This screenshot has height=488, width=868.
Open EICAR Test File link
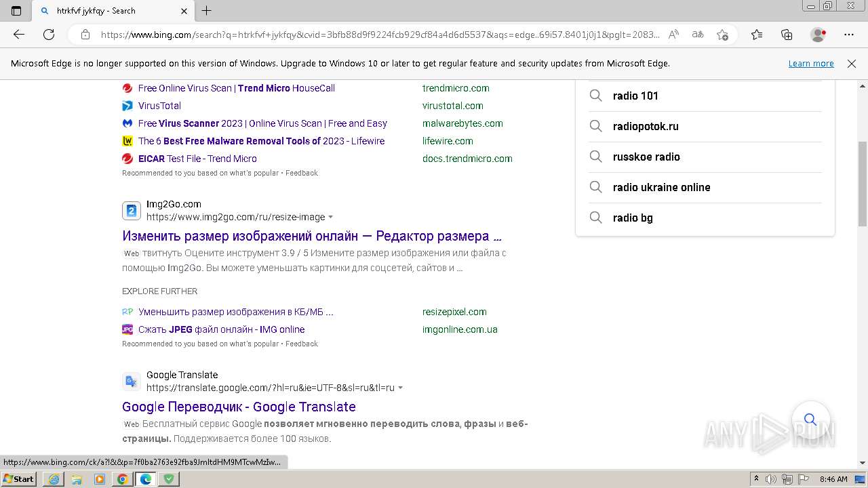coord(197,159)
